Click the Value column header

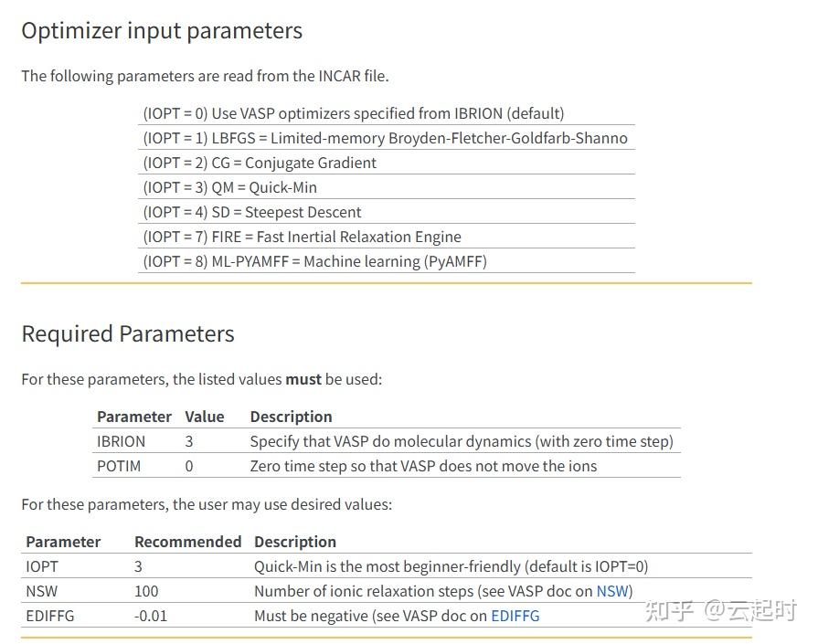(204, 417)
